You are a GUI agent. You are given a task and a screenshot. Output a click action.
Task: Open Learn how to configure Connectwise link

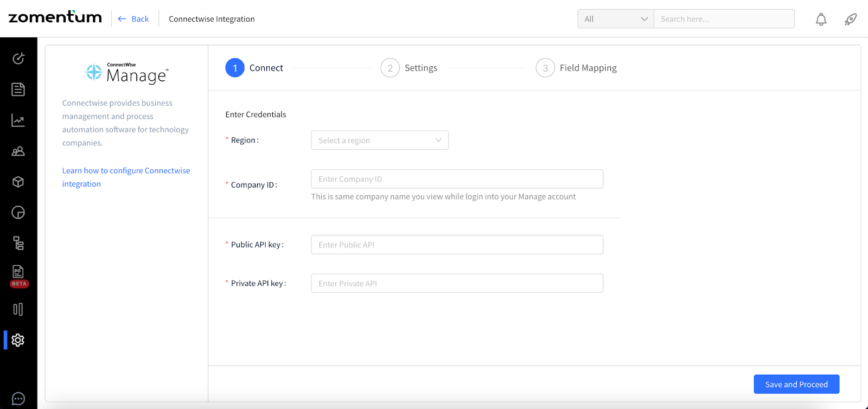(x=126, y=177)
